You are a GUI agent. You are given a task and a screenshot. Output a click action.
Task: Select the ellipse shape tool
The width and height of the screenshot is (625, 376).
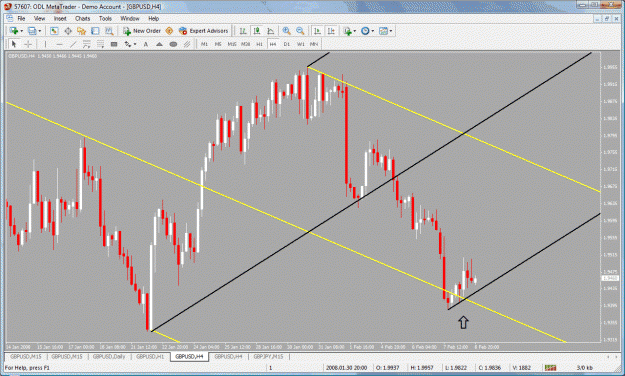pos(173,44)
